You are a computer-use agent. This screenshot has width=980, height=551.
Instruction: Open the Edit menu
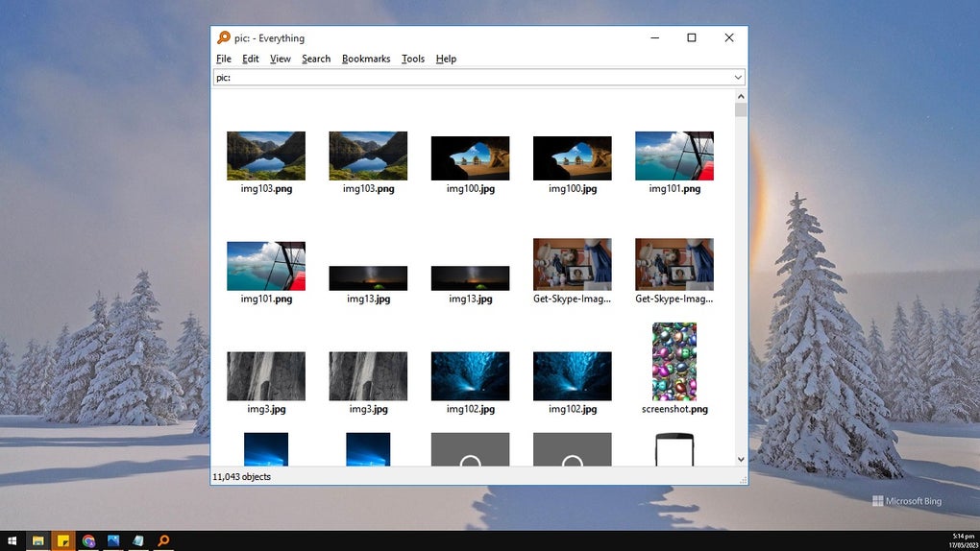(251, 59)
